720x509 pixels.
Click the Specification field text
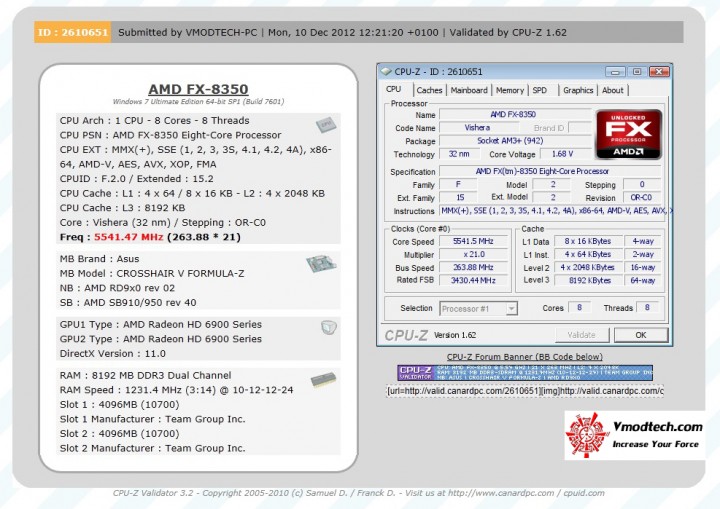tap(549, 171)
